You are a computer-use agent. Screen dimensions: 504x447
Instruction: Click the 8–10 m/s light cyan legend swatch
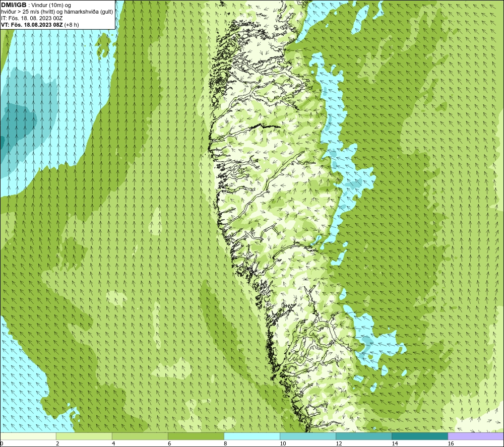click(x=252, y=436)
